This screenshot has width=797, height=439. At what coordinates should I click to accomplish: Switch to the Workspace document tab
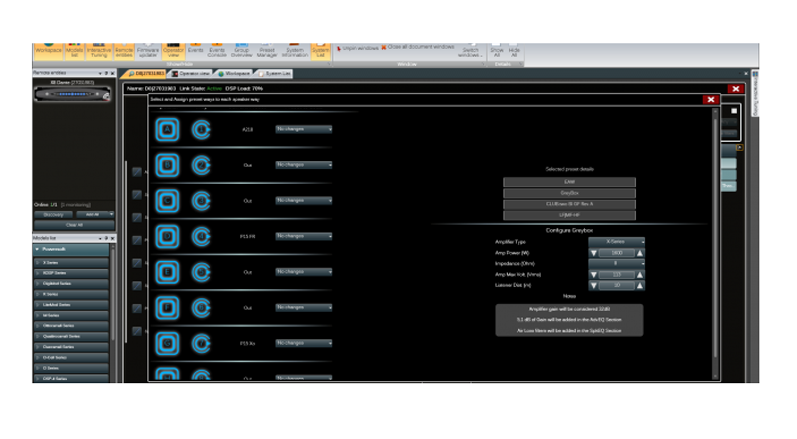(234, 74)
